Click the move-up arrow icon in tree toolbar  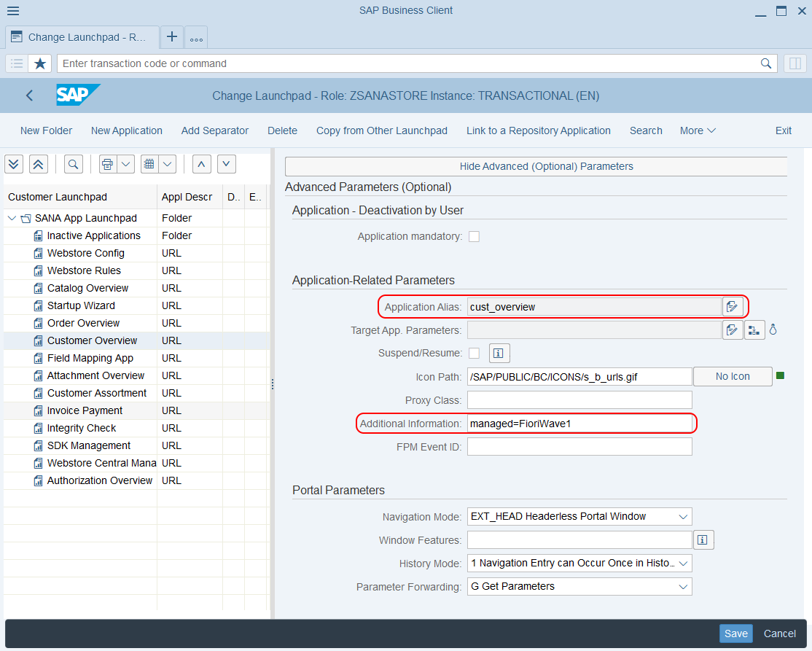(x=202, y=164)
